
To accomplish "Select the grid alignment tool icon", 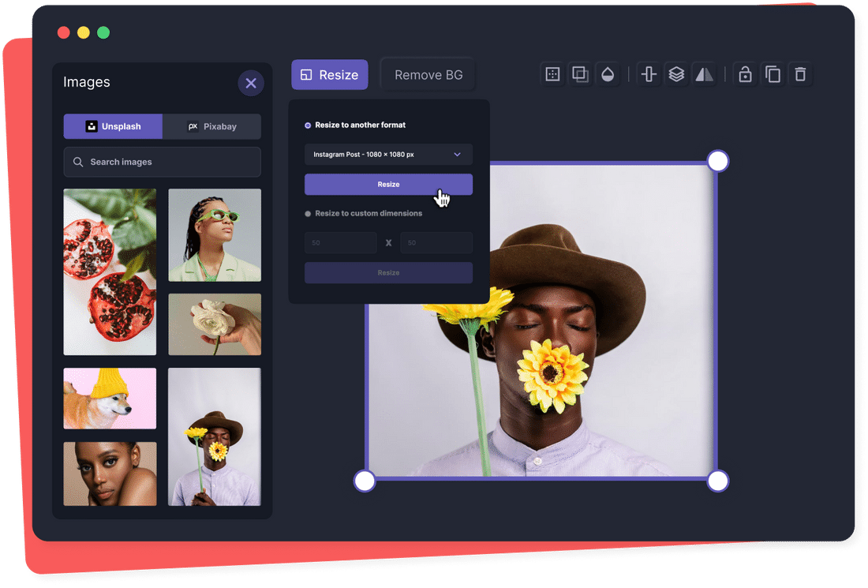I will 552,73.
